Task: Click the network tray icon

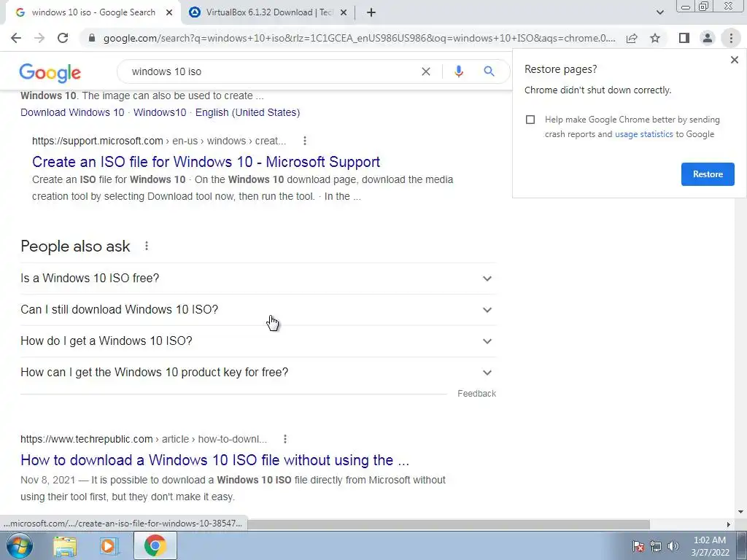Action: pyautogui.click(x=656, y=546)
